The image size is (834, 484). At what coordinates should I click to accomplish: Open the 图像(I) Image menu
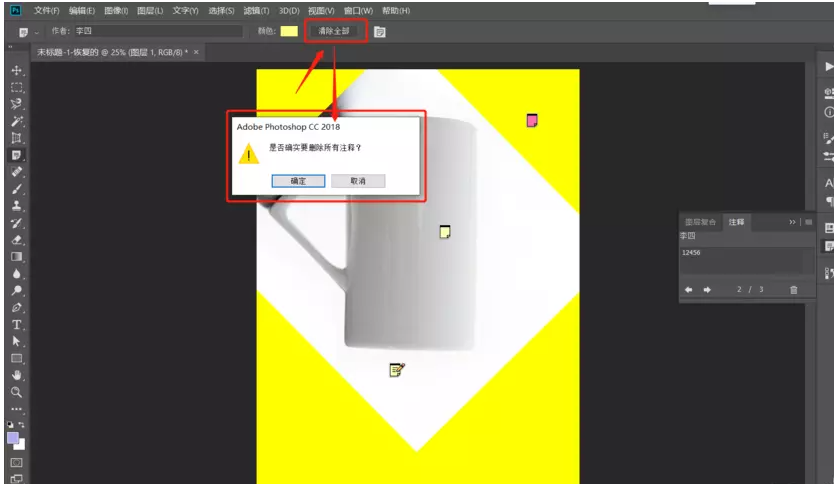click(x=116, y=11)
